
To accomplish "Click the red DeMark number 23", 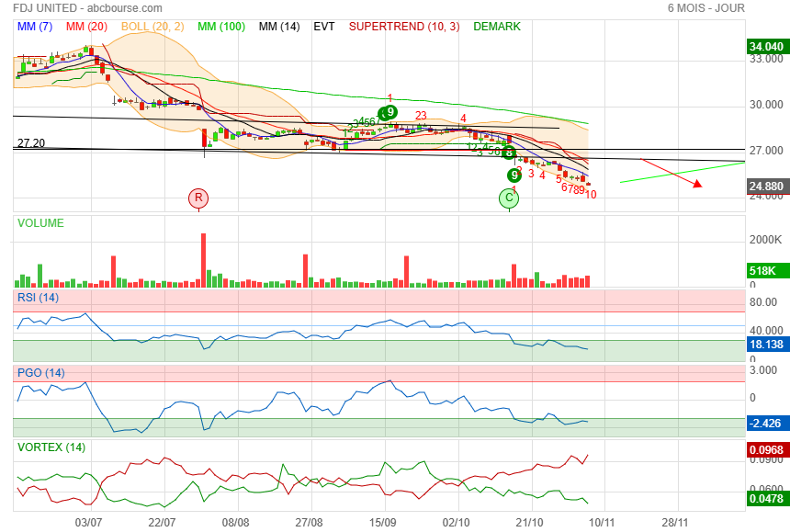I will (x=421, y=116).
